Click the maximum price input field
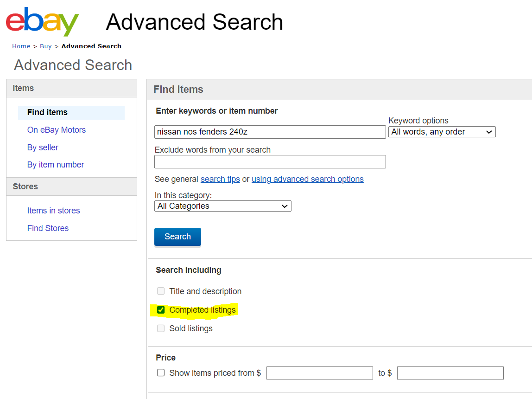 coord(450,373)
